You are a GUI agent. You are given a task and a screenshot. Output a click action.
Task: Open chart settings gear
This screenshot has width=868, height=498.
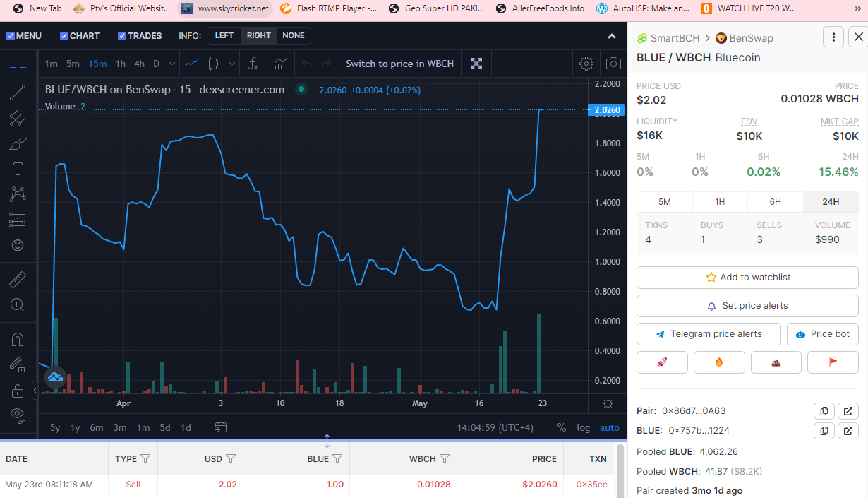586,64
